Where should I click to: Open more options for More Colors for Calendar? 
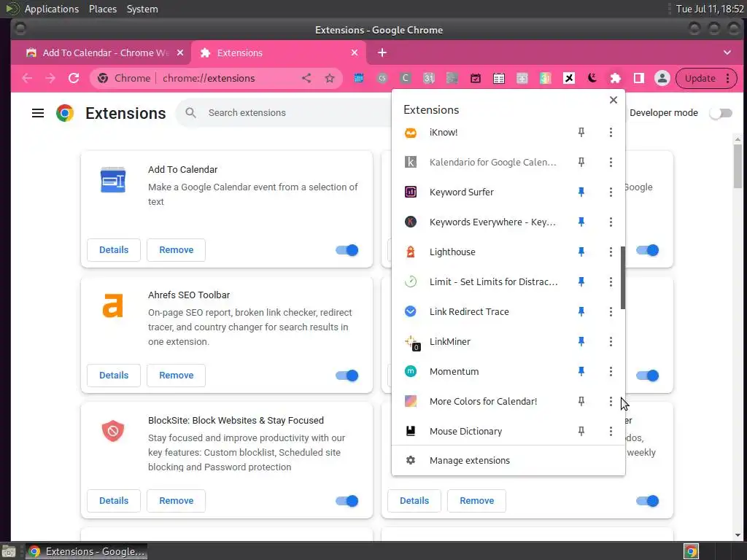point(611,402)
